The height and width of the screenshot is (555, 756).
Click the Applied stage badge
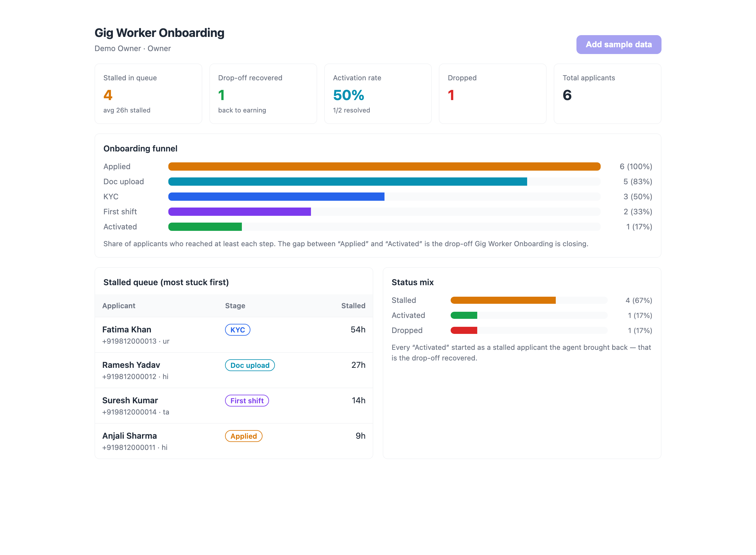click(x=243, y=436)
